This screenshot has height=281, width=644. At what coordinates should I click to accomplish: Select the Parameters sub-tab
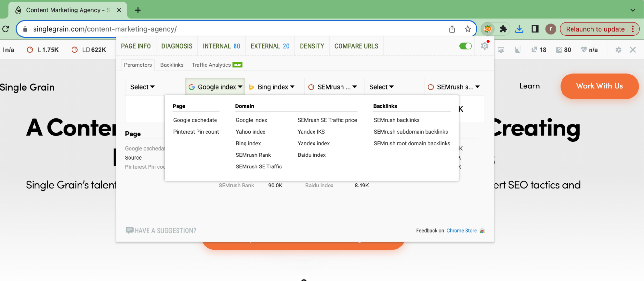[138, 65]
